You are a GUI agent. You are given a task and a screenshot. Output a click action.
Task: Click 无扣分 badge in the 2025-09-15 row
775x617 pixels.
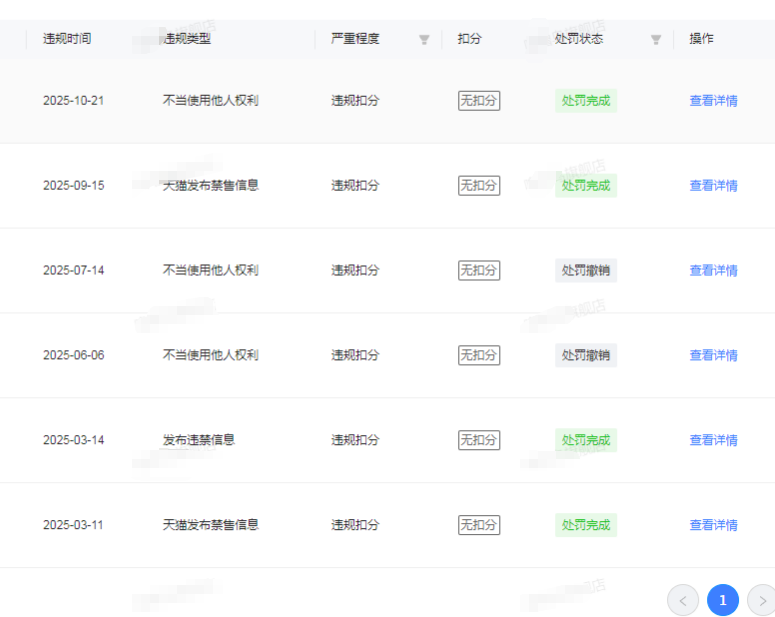tap(479, 186)
